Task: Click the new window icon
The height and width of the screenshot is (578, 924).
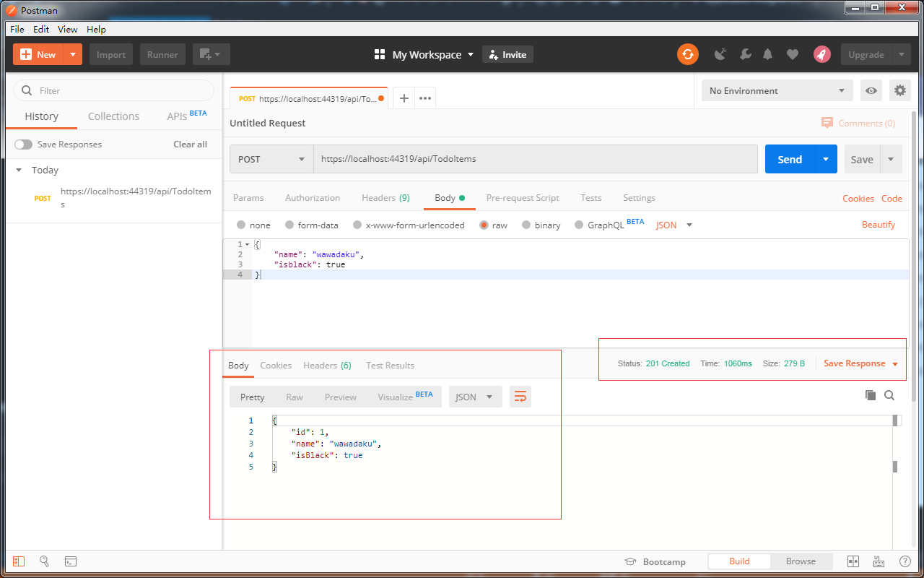Action: [x=212, y=54]
